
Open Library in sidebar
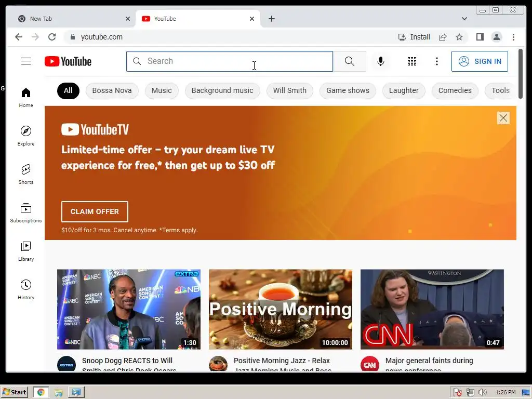click(x=26, y=251)
